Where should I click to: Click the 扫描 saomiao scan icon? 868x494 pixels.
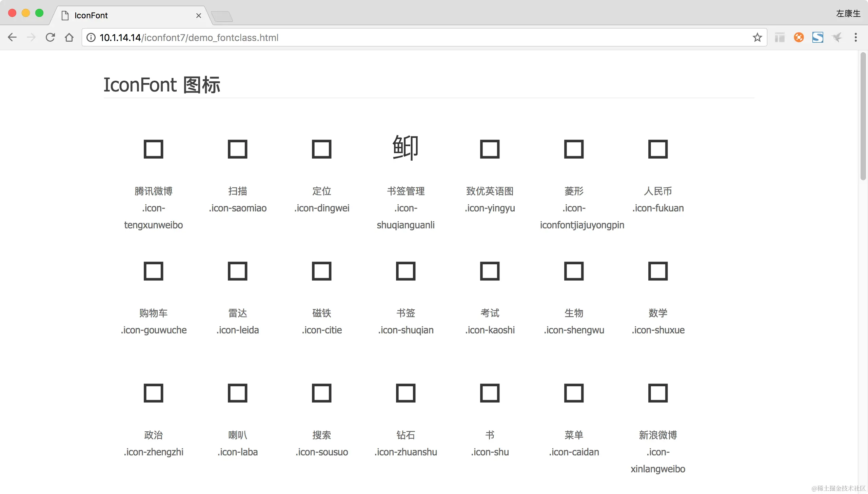tap(237, 149)
